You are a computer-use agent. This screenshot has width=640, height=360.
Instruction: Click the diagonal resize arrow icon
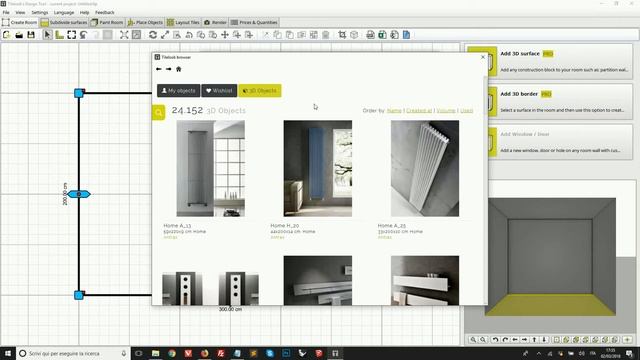click(x=165, y=35)
